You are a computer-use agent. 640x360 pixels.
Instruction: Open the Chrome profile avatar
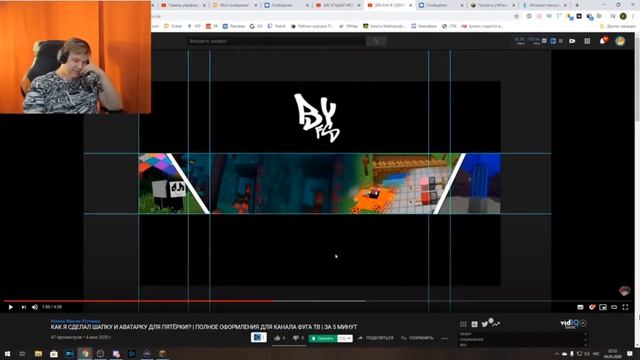coord(623,16)
